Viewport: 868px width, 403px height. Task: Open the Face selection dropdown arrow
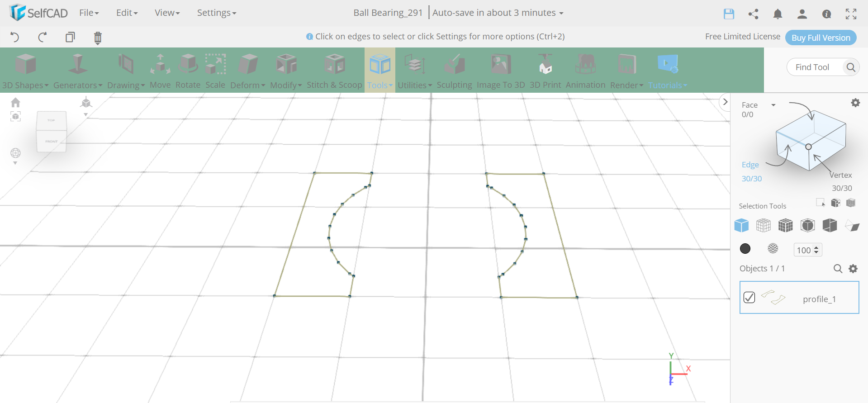[773, 105]
